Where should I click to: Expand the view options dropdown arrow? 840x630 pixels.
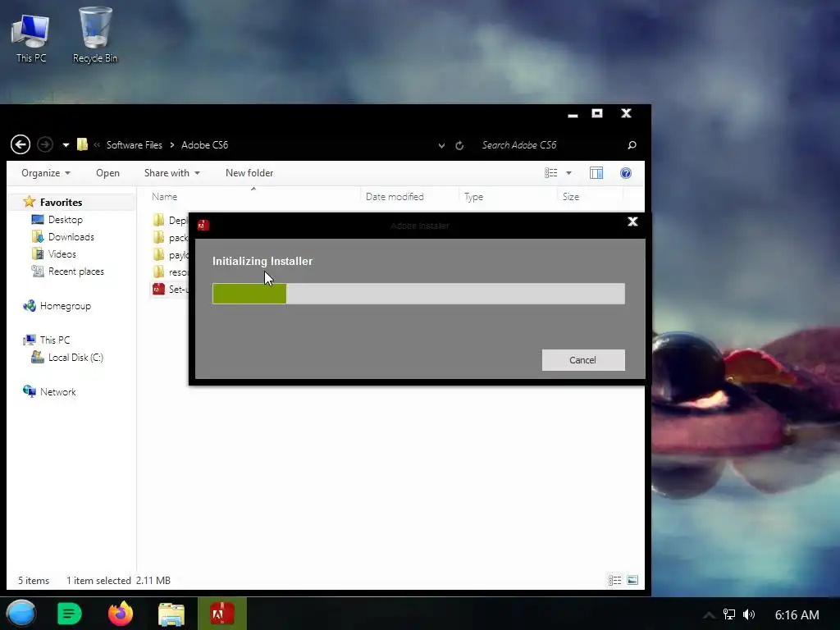(x=569, y=173)
